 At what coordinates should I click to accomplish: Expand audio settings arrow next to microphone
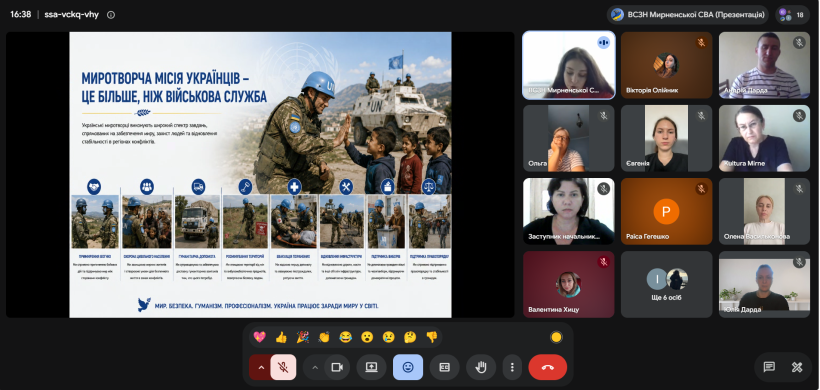261,367
